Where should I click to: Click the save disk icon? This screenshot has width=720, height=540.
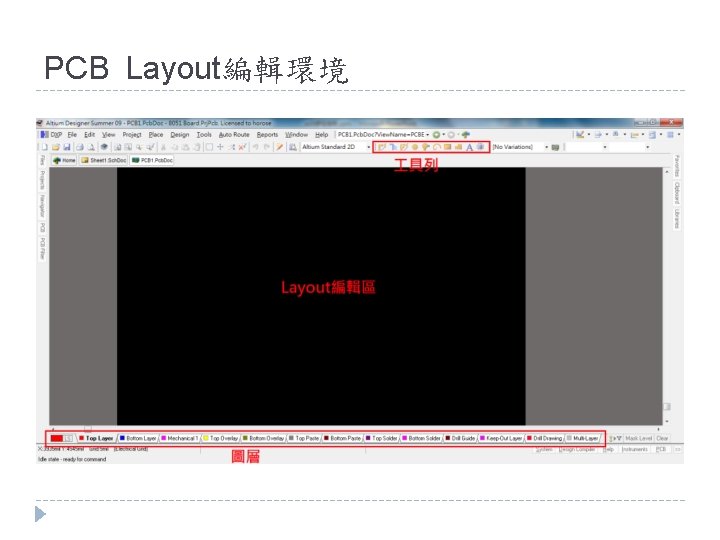point(67,147)
